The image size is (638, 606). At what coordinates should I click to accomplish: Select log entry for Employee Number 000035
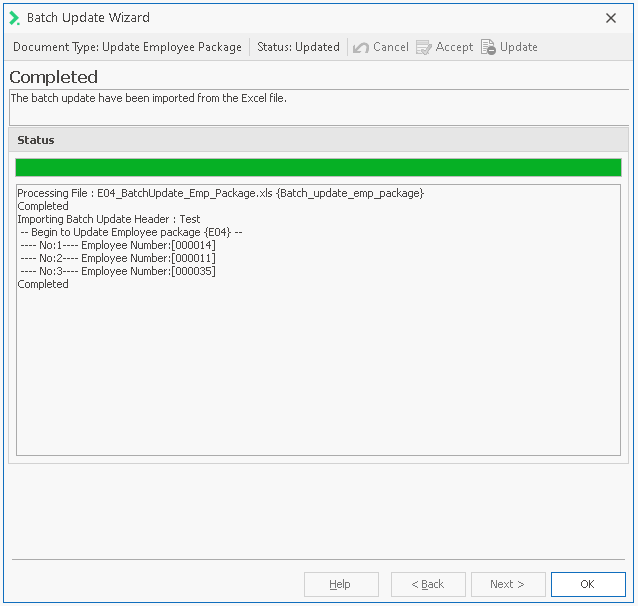118,271
